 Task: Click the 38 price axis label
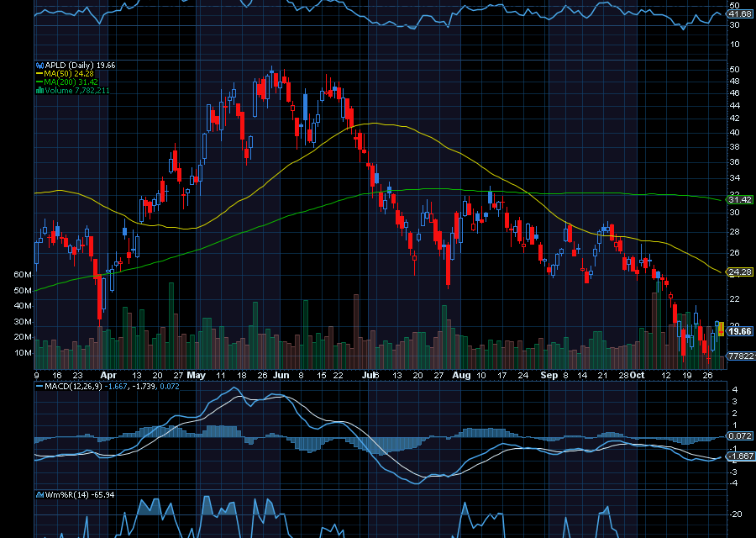pos(735,146)
